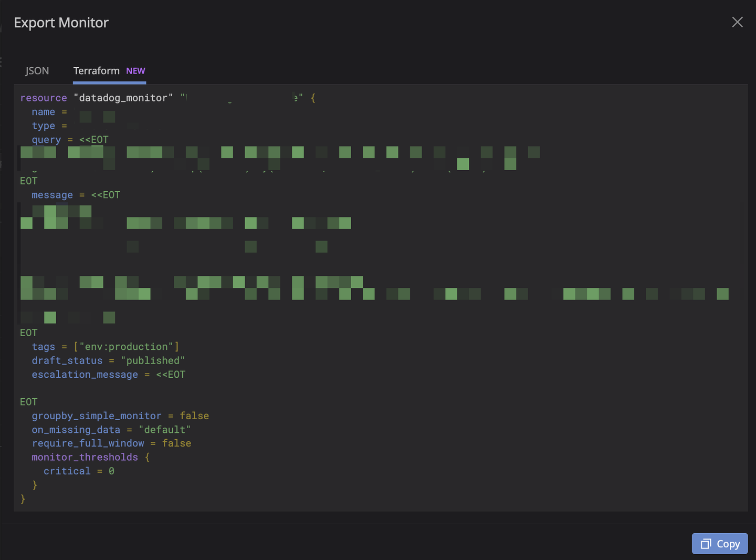Image resolution: width=756 pixels, height=560 pixels.
Task: Click the monitor_thresholds block header
Action: pyautogui.click(x=91, y=457)
